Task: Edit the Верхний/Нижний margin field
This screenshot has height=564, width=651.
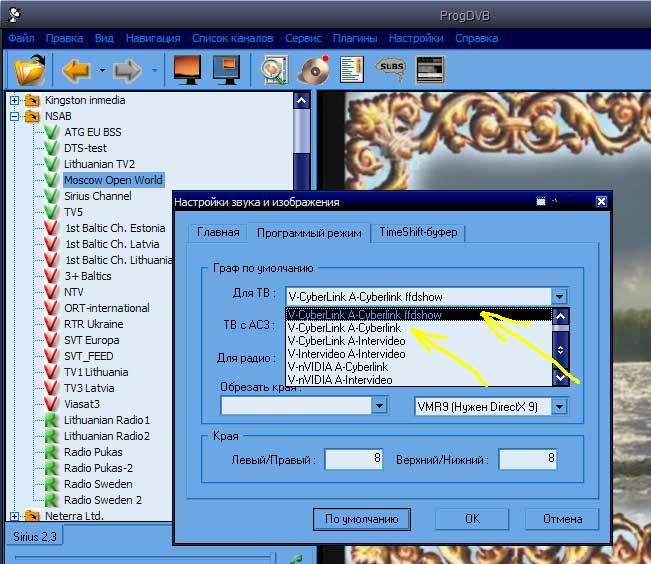Action: click(x=528, y=459)
